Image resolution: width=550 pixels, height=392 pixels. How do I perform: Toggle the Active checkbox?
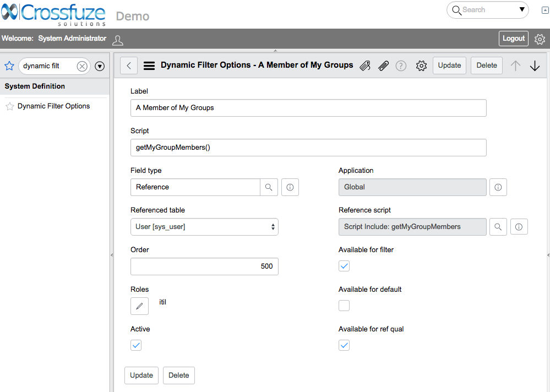[x=136, y=345]
